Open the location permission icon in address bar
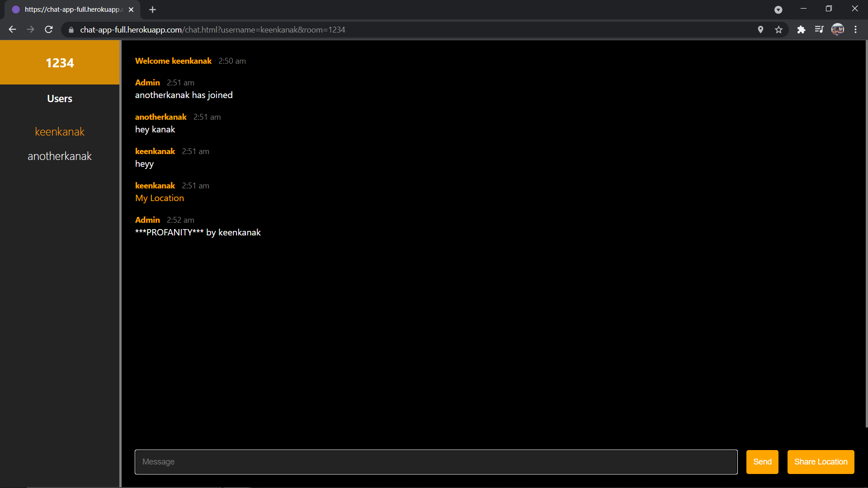868x488 pixels. (760, 29)
